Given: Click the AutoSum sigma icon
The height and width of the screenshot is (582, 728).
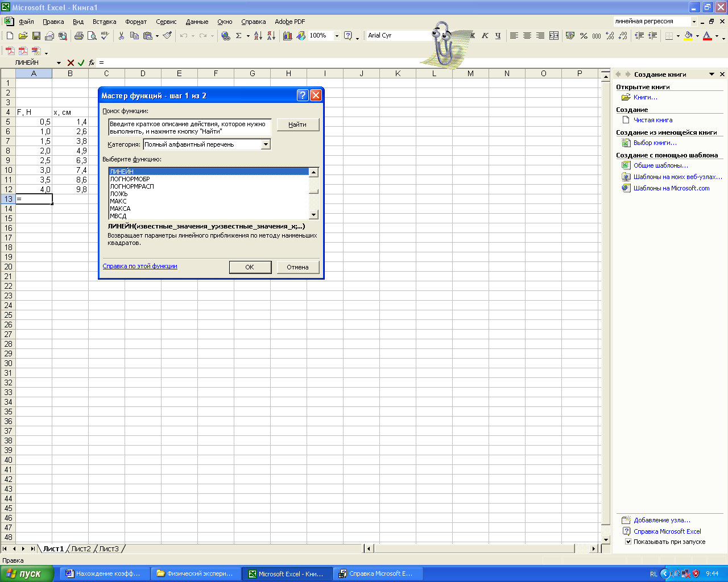Looking at the screenshot, I should tap(239, 36).
